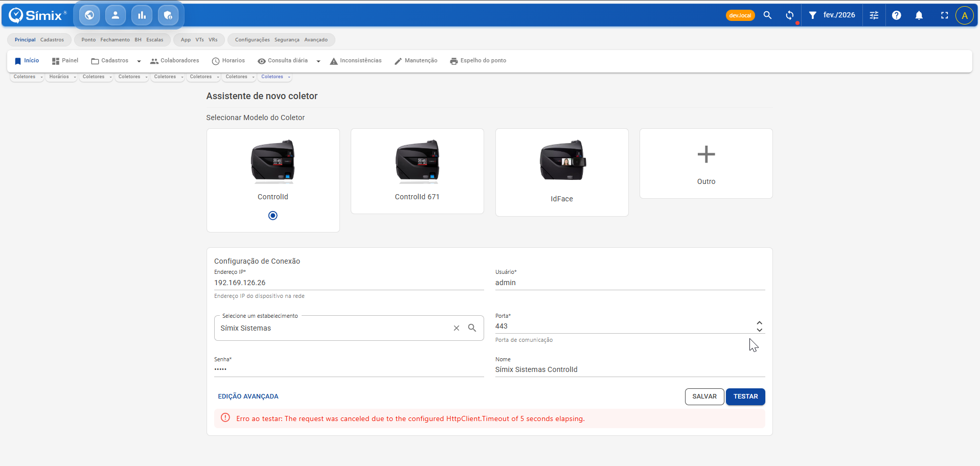Click the TESTAR button
Image resolution: width=980 pixels, height=466 pixels.
point(745,397)
